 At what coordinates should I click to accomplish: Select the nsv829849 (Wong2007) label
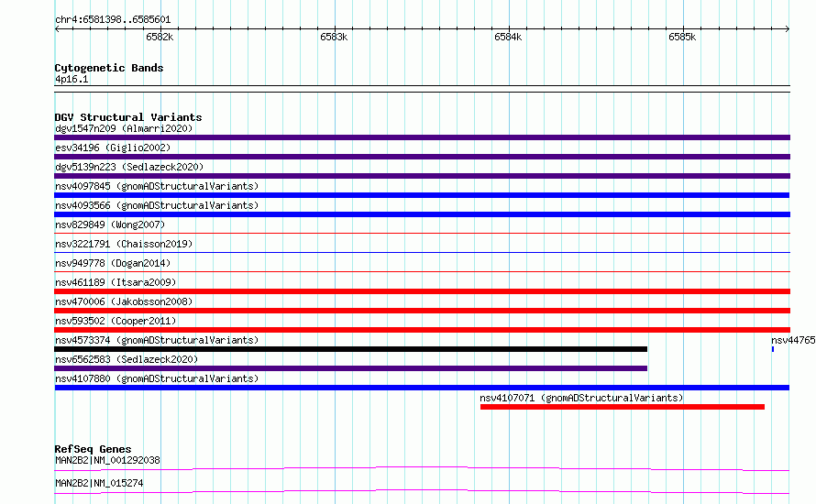(110, 225)
